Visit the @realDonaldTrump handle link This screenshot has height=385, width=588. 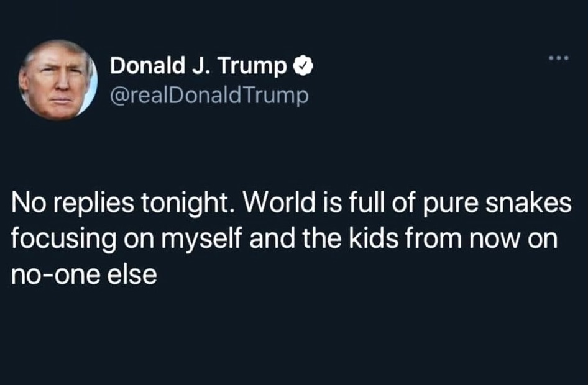(x=209, y=96)
